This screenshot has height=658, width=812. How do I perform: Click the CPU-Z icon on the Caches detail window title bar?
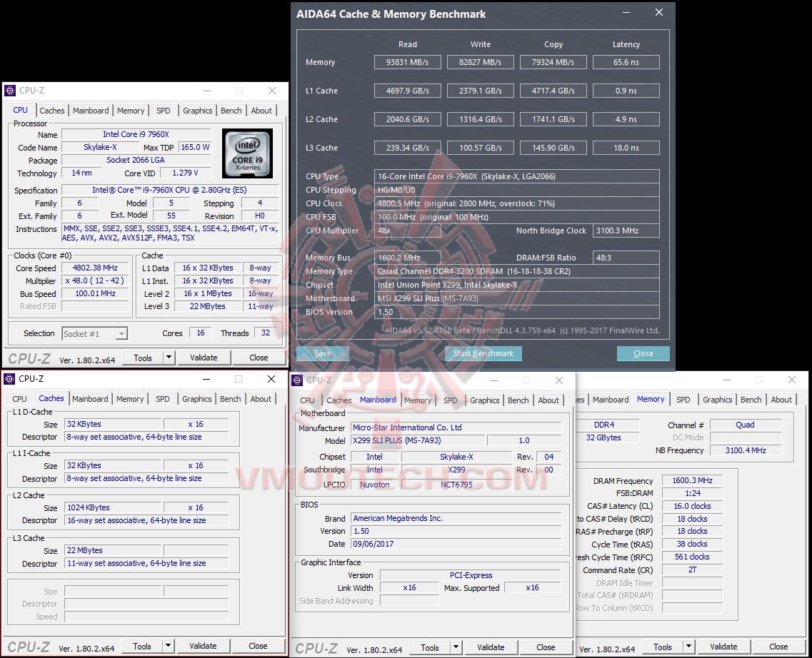click(9, 379)
